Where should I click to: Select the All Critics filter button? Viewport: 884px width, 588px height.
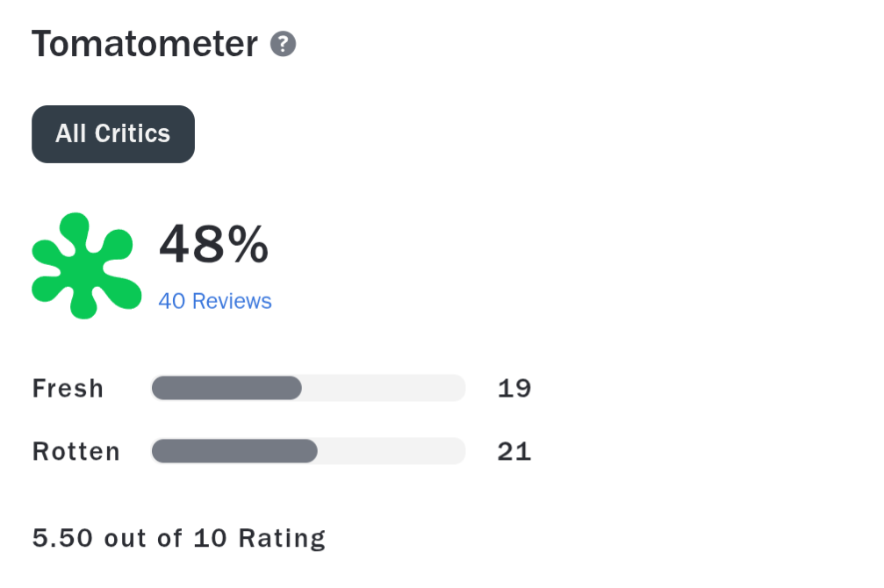(113, 134)
